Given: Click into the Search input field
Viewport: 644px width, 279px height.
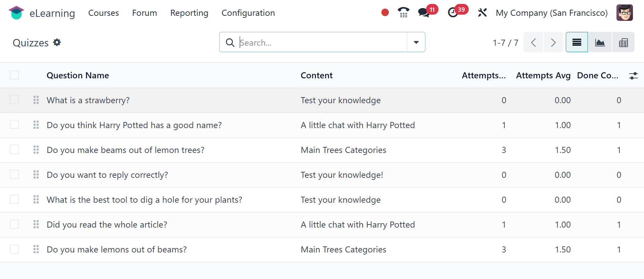Looking at the screenshot, I should click(x=322, y=42).
